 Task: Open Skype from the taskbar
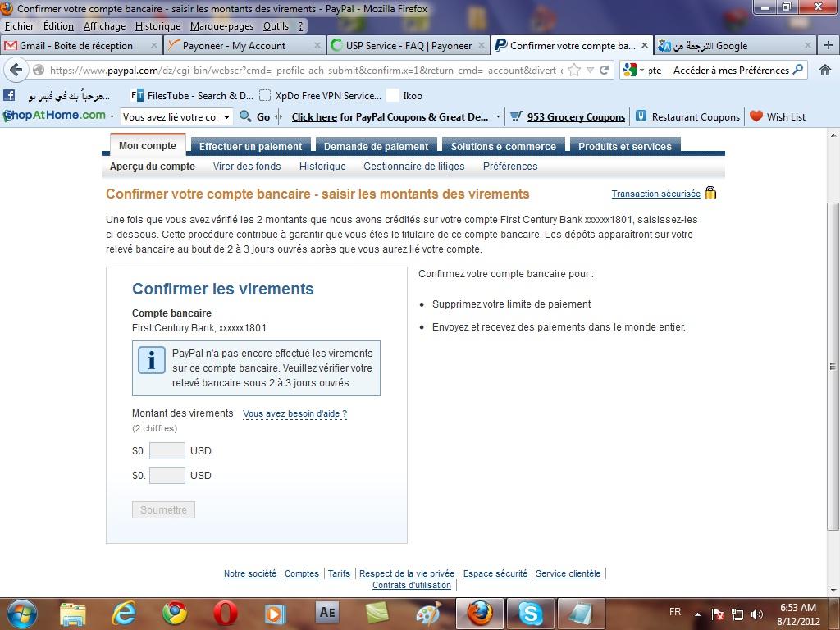tap(530, 613)
